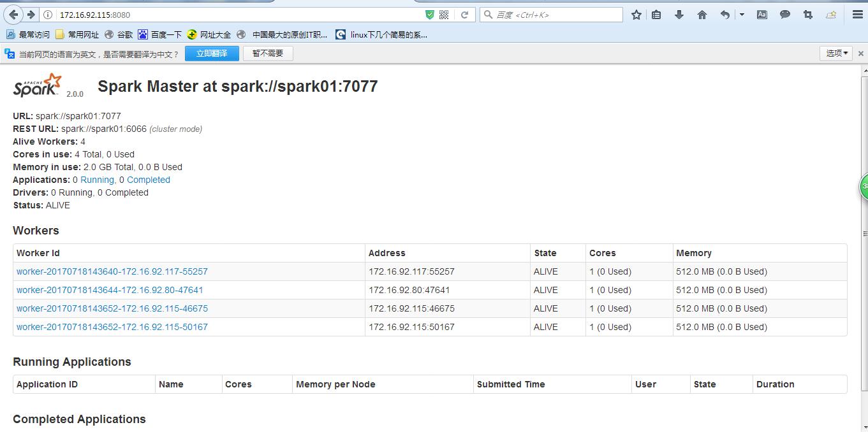Open 选项 options dropdown
This screenshot has width=868, height=432.
point(836,54)
